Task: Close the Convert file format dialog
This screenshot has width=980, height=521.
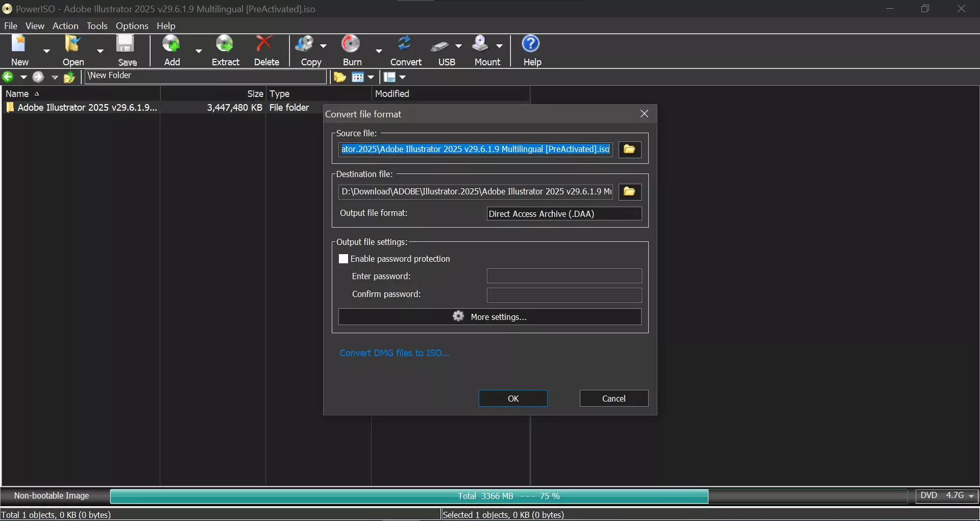Action: 644,114
